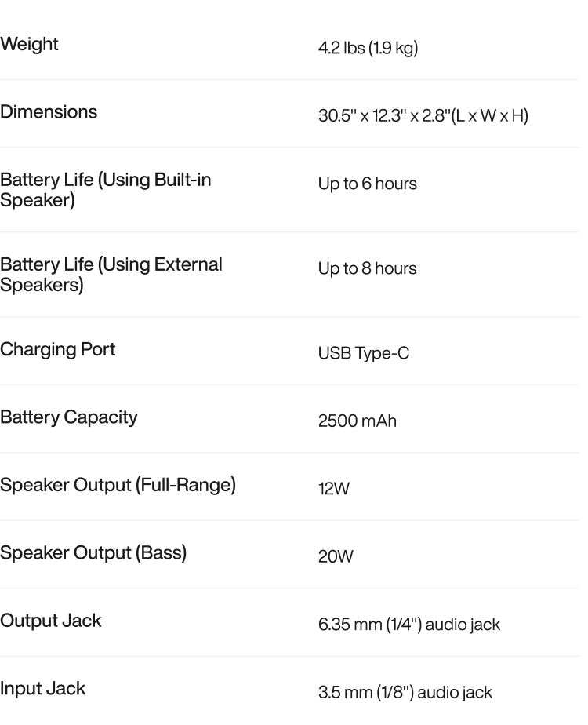Select the 20W bass output value
This screenshot has height=725, width=588.
point(336,557)
